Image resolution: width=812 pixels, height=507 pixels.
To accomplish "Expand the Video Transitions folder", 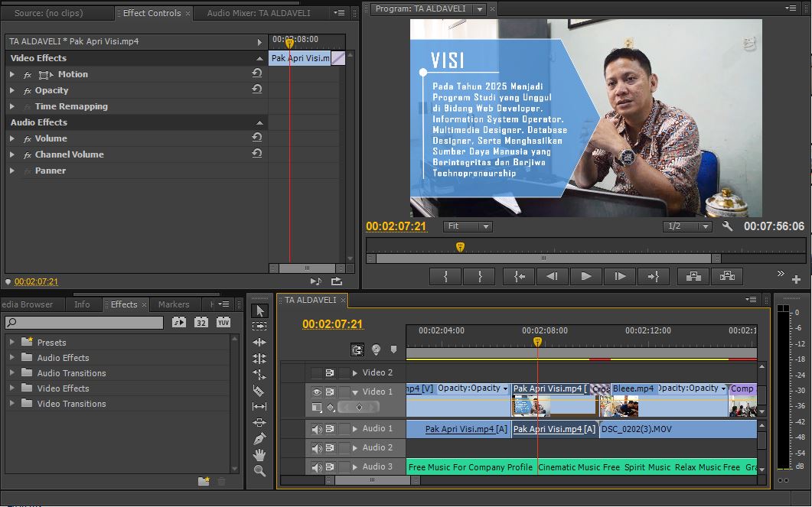I will point(12,403).
